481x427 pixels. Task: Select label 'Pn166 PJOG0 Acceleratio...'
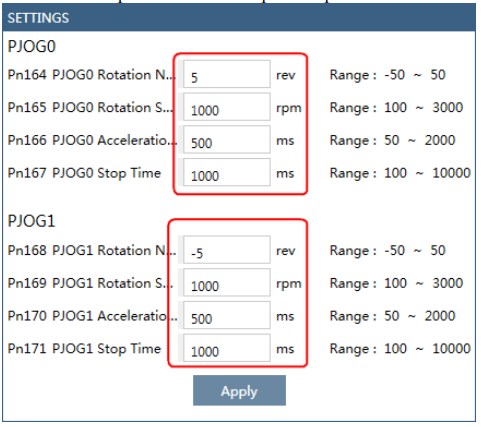(x=92, y=140)
